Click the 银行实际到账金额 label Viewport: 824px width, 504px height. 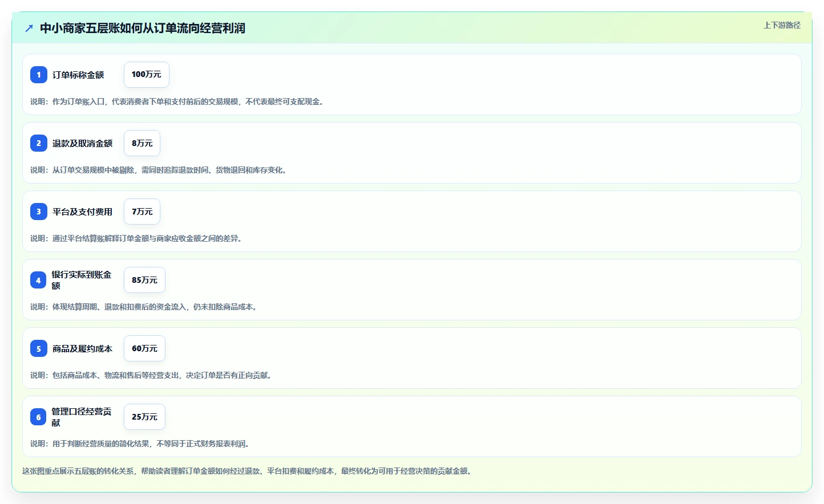coord(82,280)
